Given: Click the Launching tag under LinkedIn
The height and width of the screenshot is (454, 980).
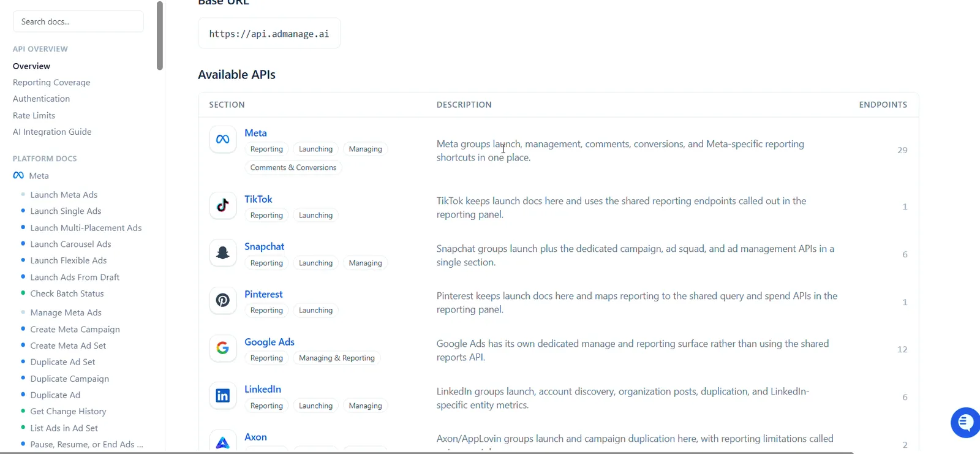Looking at the screenshot, I should click(315, 406).
